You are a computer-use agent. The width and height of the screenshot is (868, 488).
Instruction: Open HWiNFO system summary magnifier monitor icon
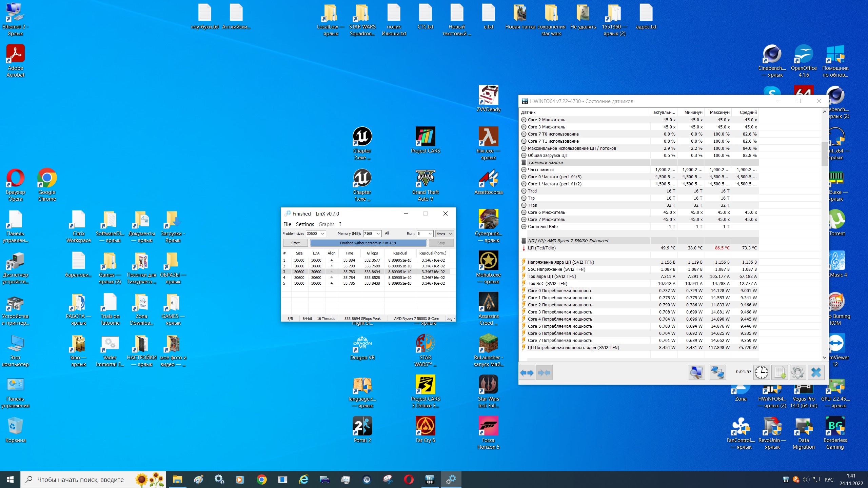click(697, 373)
